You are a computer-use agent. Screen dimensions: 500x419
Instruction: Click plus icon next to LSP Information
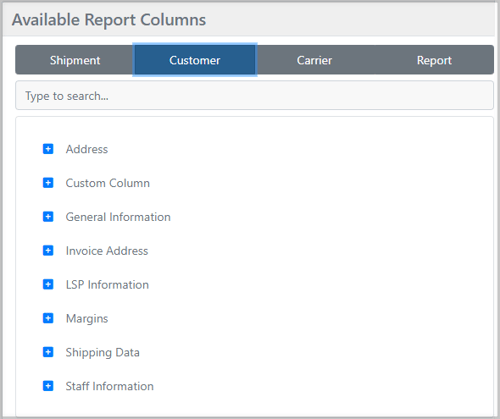click(48, 284)
